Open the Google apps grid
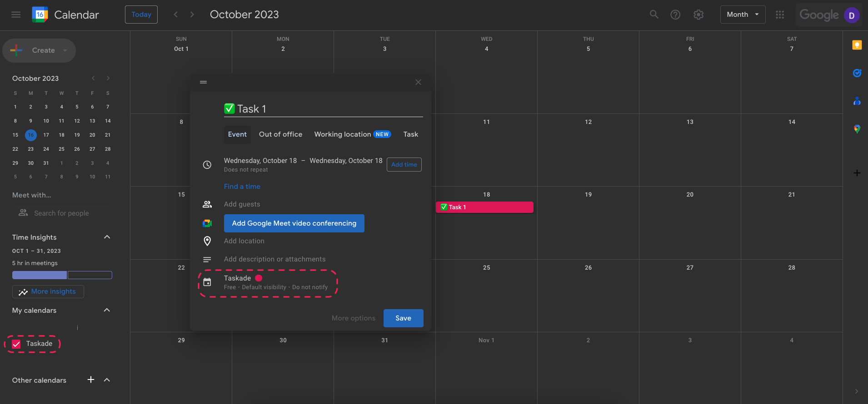The image size is (868, 404). (780, 15)
